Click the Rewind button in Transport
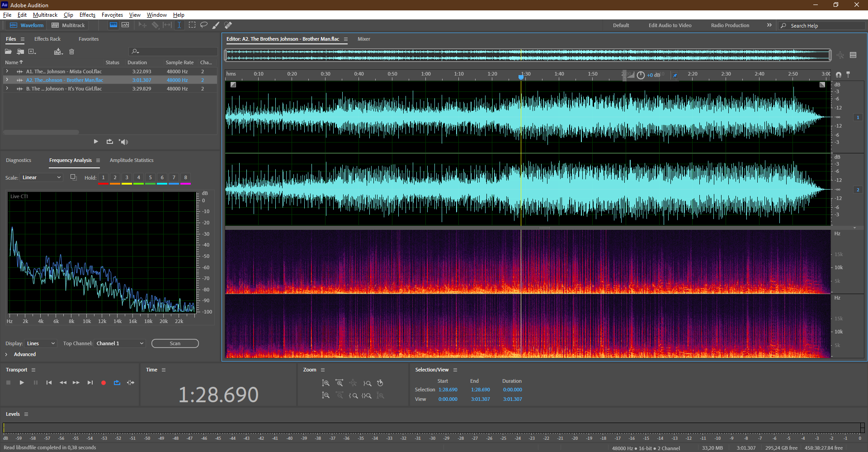 (63, 383)
